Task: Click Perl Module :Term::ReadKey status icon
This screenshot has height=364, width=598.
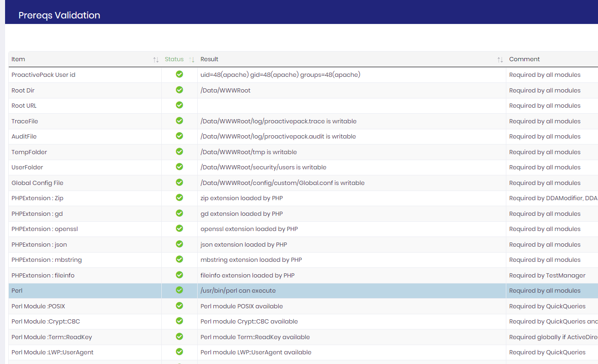Action: [x=179, y=336]
